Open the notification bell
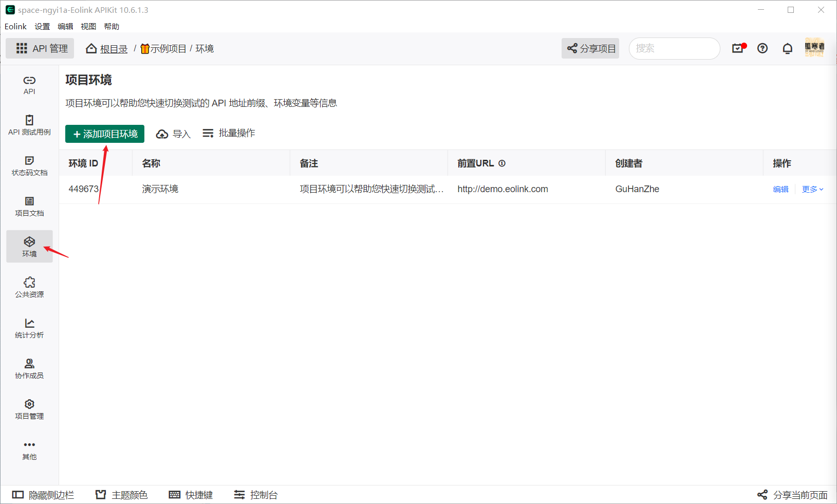This screenshot has width=837, height=504. coord(787,48)
